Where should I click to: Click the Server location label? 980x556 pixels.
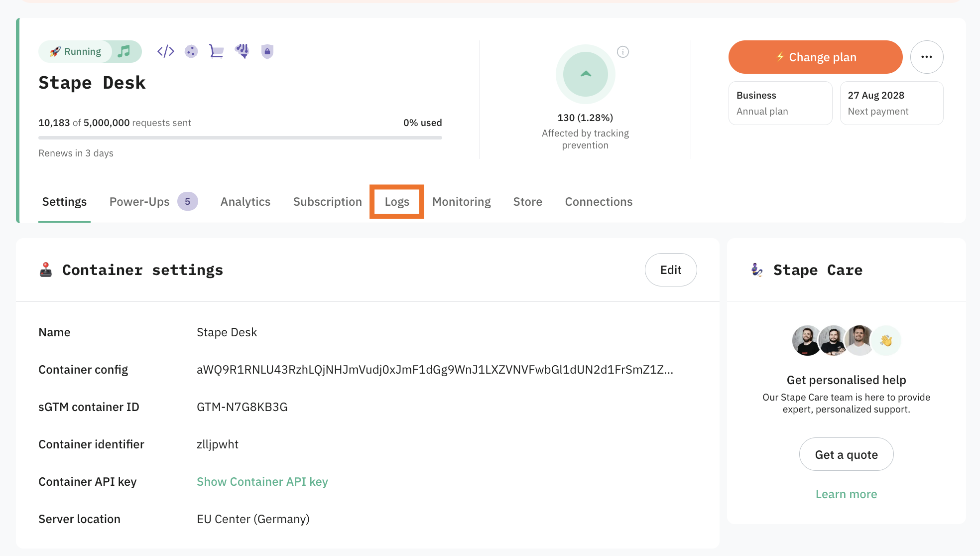(79, 519)
